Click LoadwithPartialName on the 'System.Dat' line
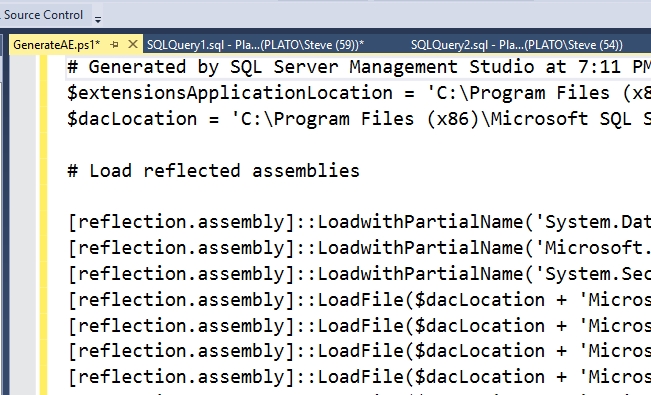Image resolution: width=651 pixels, height=395 pixels. pyautogui.click(x=420, y=222)
